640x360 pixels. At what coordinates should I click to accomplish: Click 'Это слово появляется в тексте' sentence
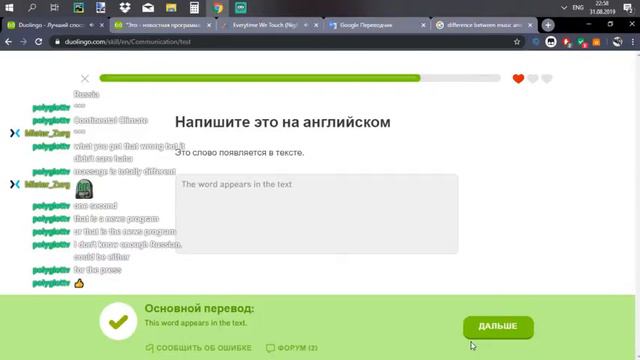pyautogui.click(x=240, y=153)
